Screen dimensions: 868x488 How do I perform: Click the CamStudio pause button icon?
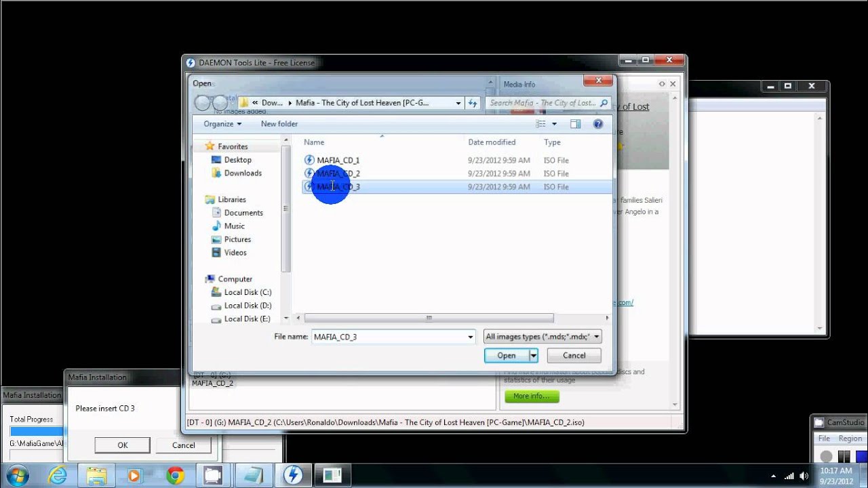[x=844, y=456]
